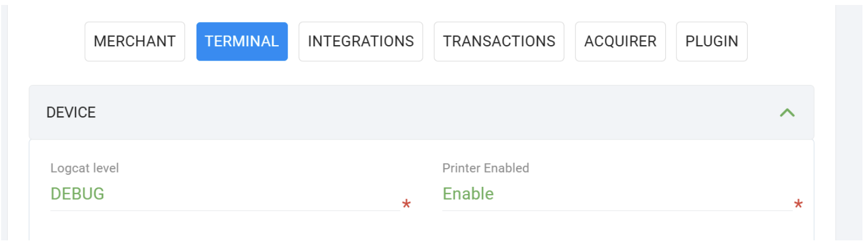Click the Printer Enabled field label
This screenshot has width=868, height=247.
(x=485, y=168)
